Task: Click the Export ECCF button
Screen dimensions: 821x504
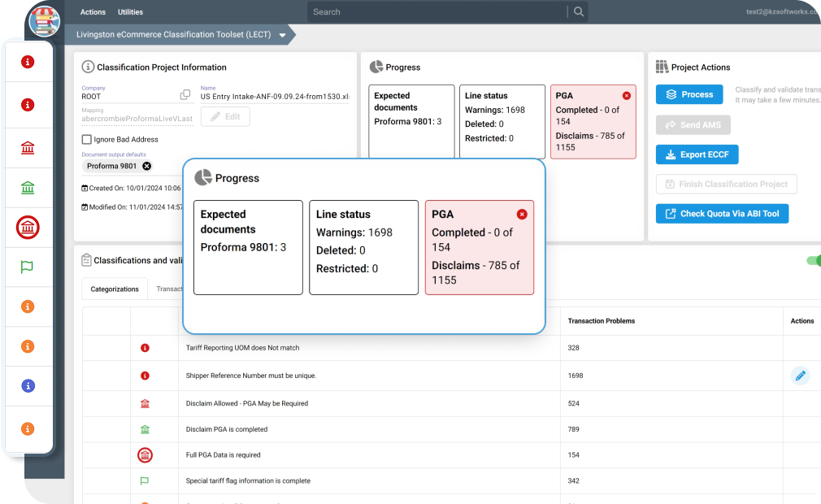Action: coord(697,154)
